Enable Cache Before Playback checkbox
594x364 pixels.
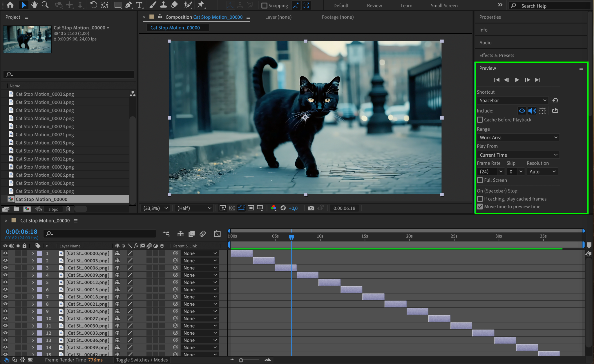tap(480, 120)
